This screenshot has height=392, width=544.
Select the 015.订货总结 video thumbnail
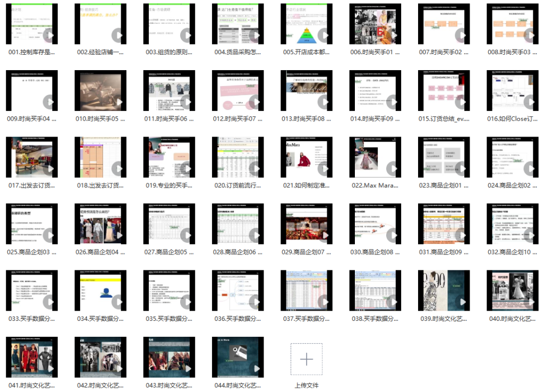(x=438, y=90)
